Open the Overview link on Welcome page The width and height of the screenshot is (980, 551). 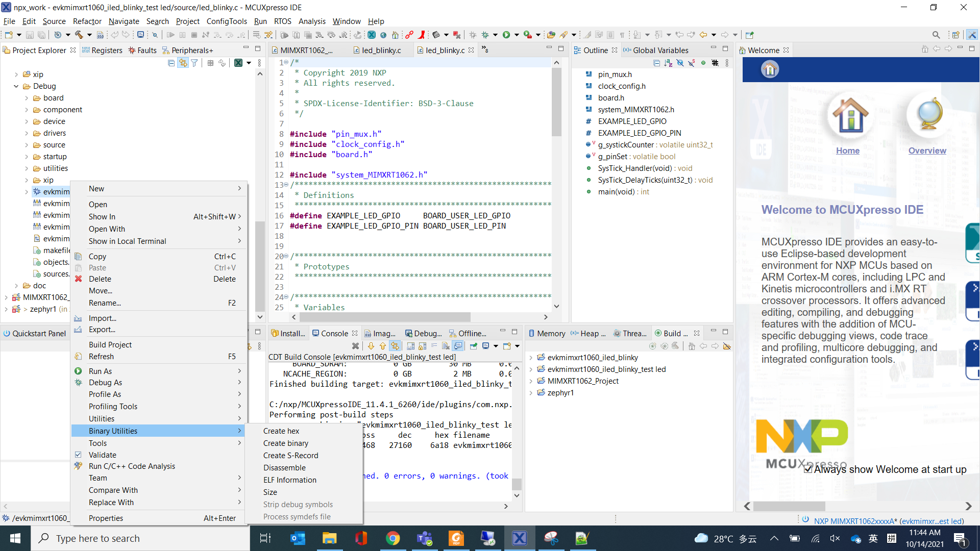[x=927, y=151]
